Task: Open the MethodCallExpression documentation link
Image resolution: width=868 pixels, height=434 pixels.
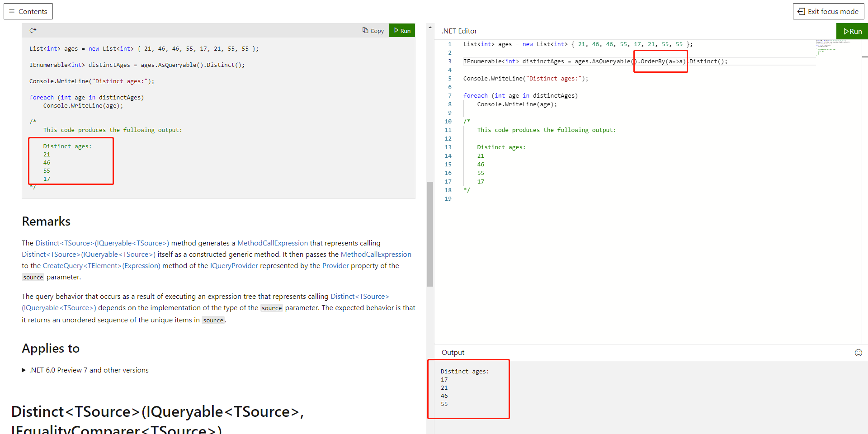Action: [x=272, y=243]
